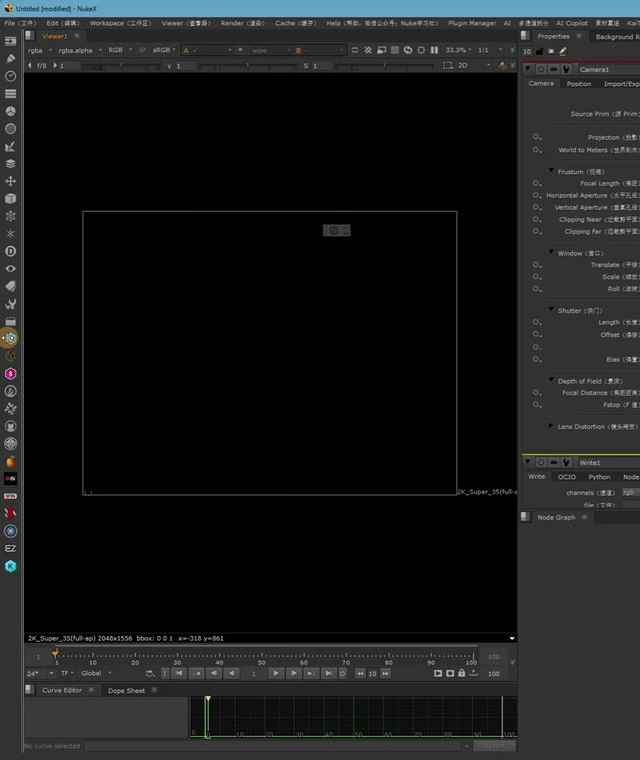The height and width of the screenshot is (760, 640).
Task: Click the edit pencil icon in Properties
Action: 563,51
